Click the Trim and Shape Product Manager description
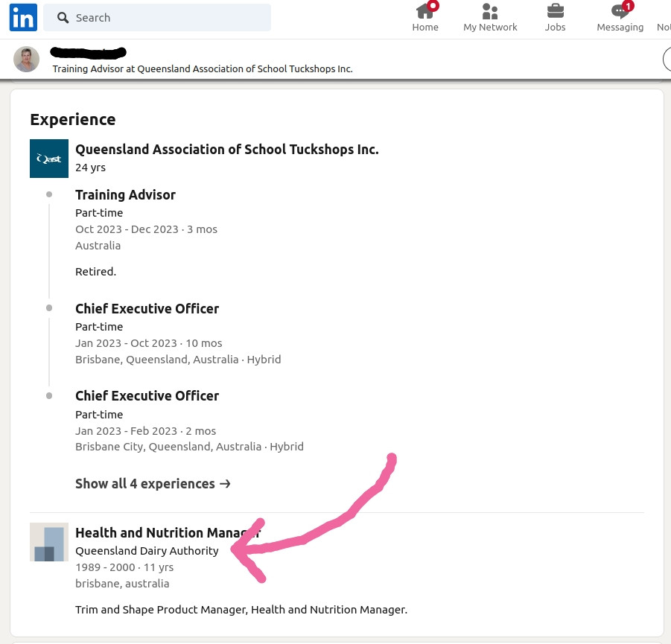This screenshot has height=644, width=671. (x=241, y=610)
